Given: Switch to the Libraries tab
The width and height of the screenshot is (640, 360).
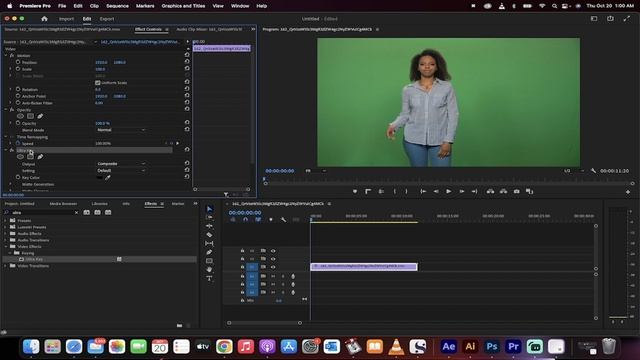Looking at the screenshot, I should [x=100, y=204].
